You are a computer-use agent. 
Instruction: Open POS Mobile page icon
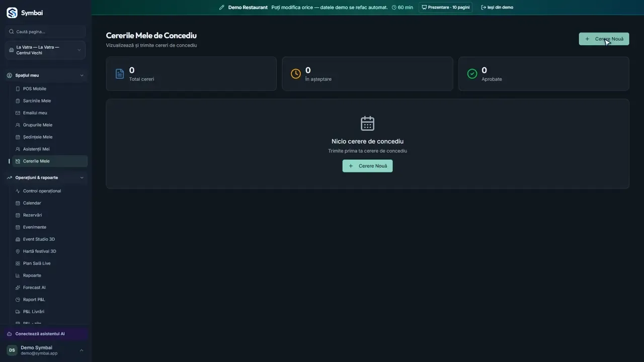(x=18, y=89)
